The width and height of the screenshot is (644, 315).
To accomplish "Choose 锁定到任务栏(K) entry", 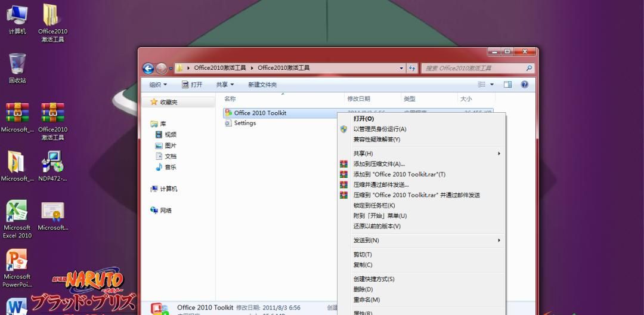I will pos(422,205).
